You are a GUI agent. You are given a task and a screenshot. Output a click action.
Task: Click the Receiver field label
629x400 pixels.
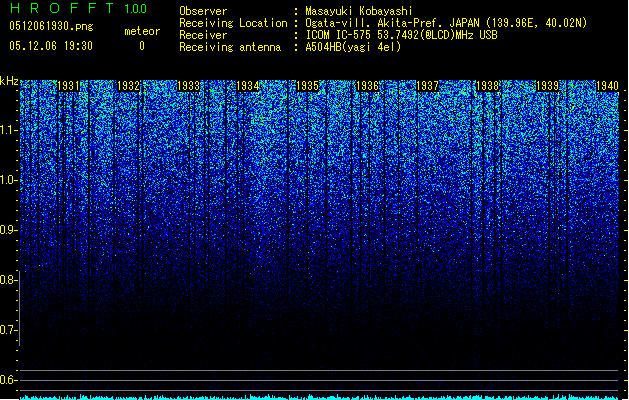point(203,35)
